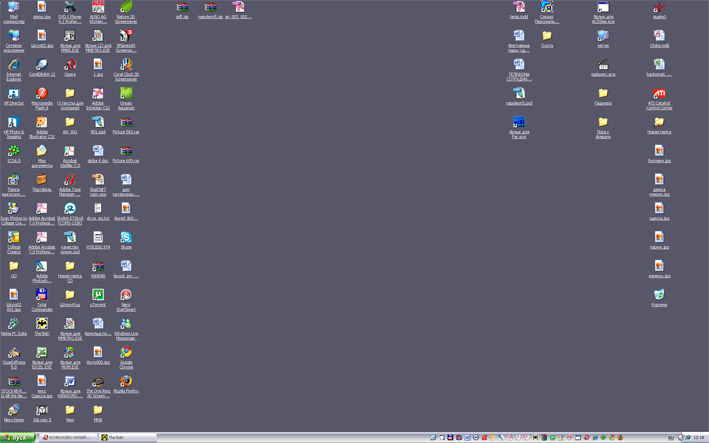Select the Adobe Photoshop shortcut icon

(x=42, y=266)
